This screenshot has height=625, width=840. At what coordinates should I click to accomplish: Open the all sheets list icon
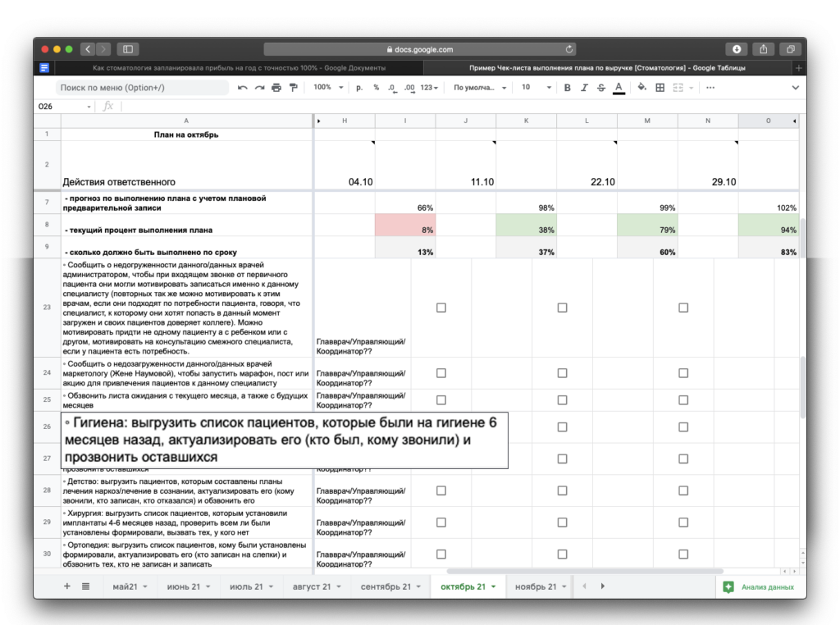[x=86, y=586]
